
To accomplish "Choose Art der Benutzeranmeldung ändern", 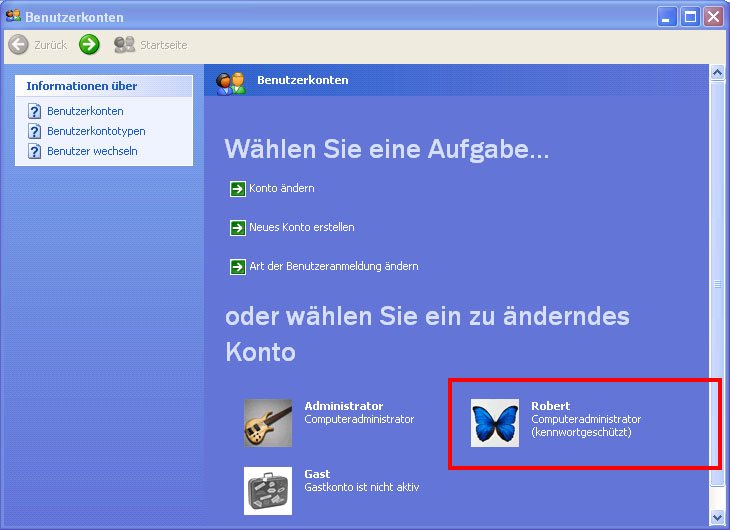I will pos(333,266).
